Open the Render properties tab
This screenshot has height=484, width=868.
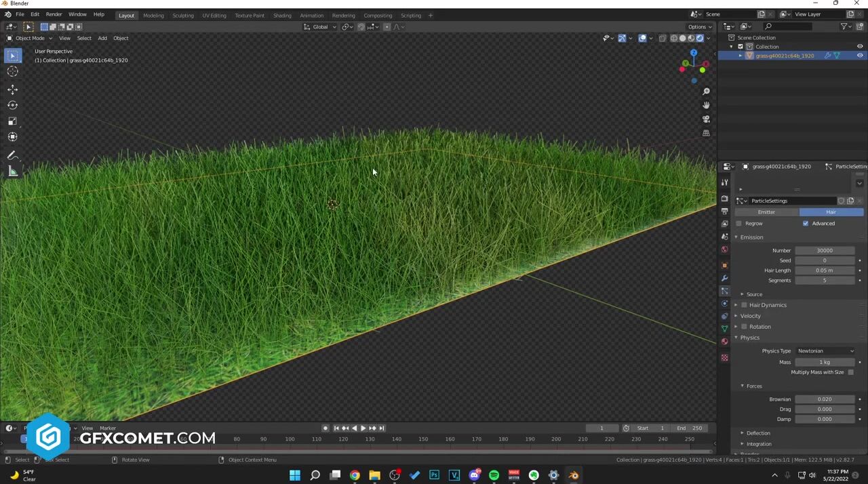[724, 199]
